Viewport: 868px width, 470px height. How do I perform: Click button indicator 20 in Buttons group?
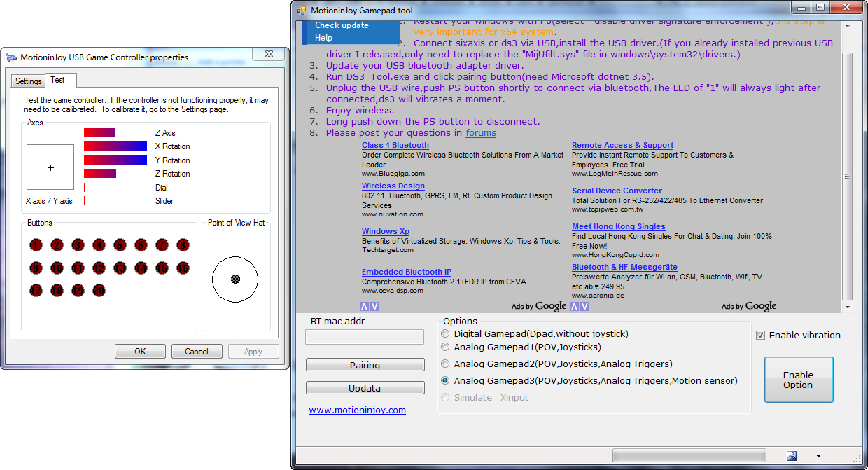pos(99,290)
